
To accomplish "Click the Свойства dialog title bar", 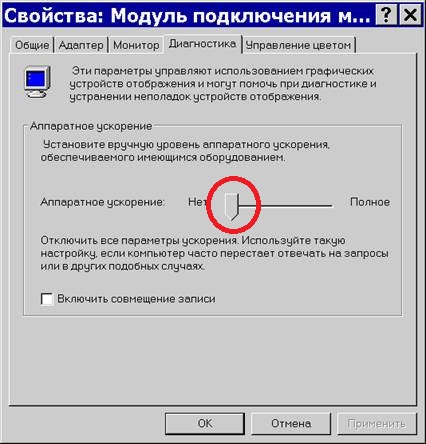I will pyautogui.click(x=187, y=15).
